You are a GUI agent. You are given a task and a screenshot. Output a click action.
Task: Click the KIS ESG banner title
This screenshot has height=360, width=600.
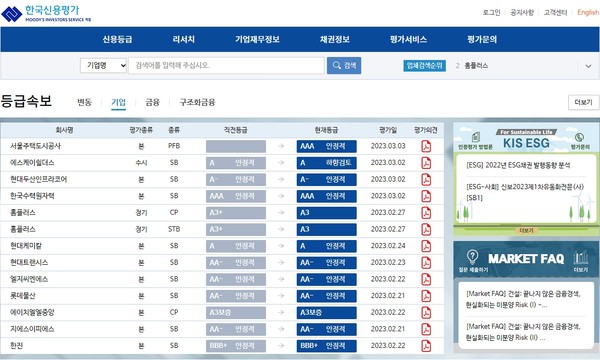click(526, 143)
